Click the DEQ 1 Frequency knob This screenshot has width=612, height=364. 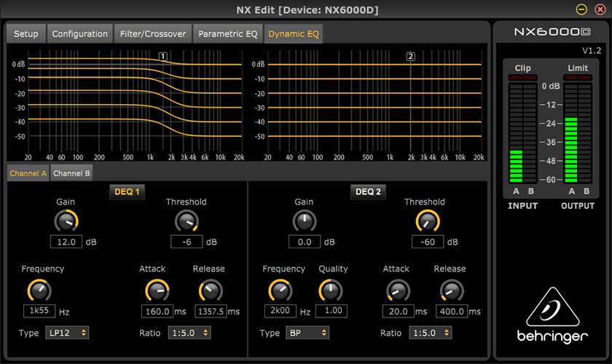coord(40,290)
